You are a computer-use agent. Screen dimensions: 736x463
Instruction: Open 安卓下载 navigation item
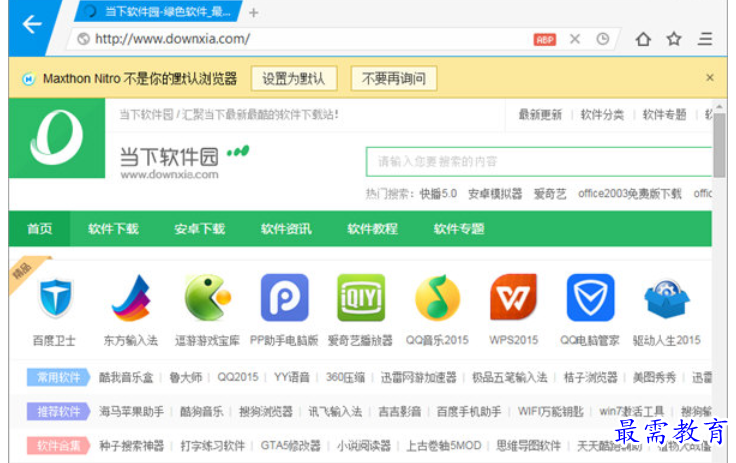coord(199,229)
